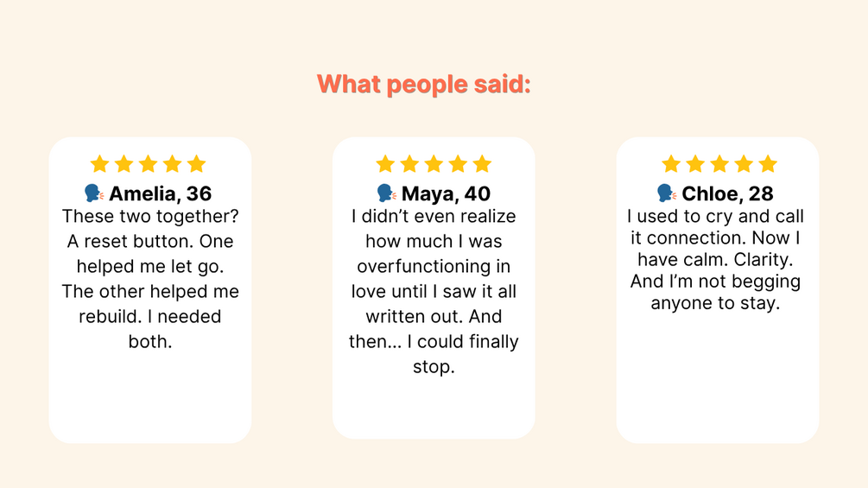
Task: Click the second star in Chloe's rating
Action: 695,164
